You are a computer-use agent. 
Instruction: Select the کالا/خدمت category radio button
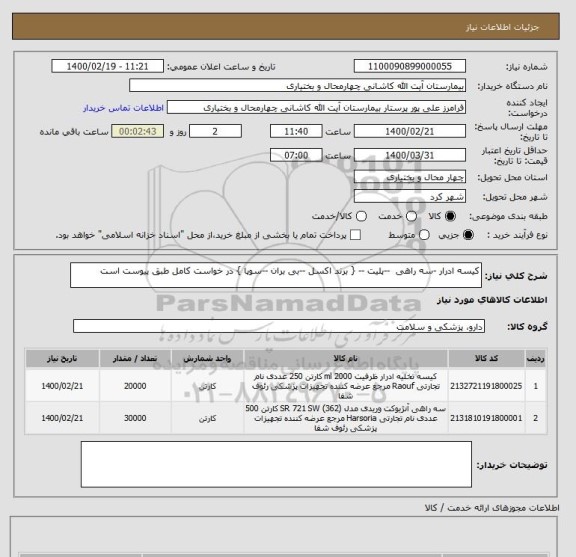(361, 216)
